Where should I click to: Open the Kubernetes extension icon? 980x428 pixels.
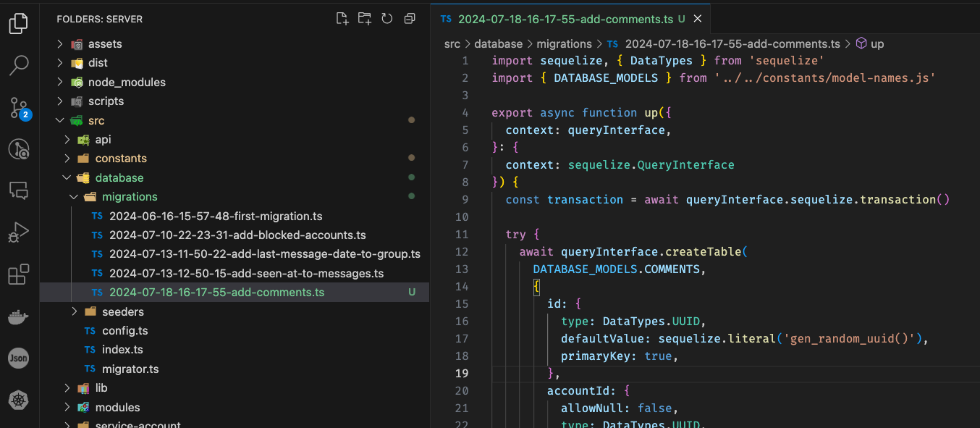(x=18, y=400)
